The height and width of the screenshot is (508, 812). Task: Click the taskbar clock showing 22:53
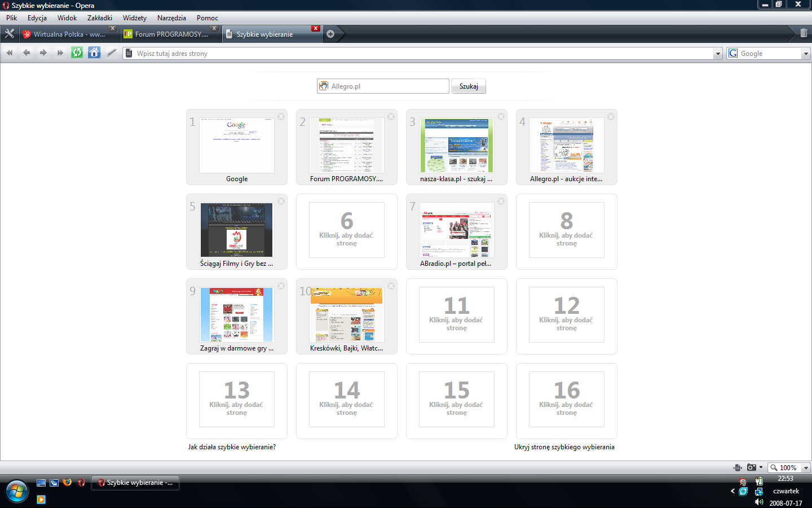(785, 479)
